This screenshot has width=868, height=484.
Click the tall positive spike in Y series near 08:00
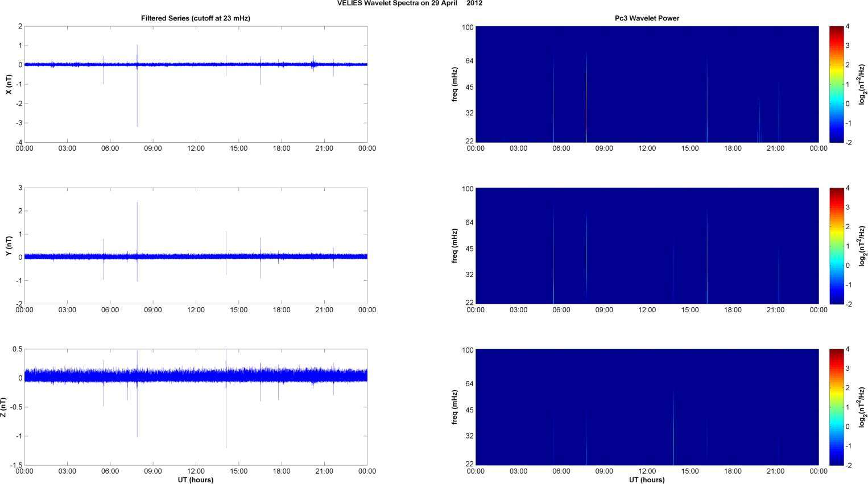tap(137, 227)
